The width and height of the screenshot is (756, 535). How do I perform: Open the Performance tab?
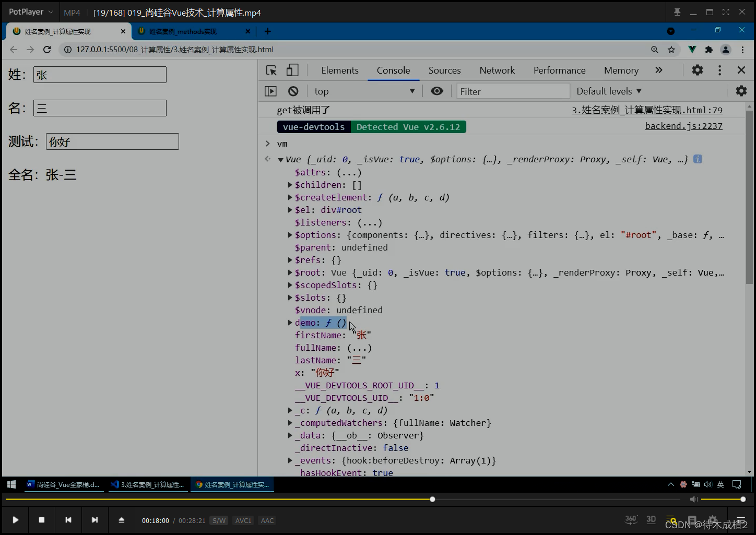click(559, 70)
